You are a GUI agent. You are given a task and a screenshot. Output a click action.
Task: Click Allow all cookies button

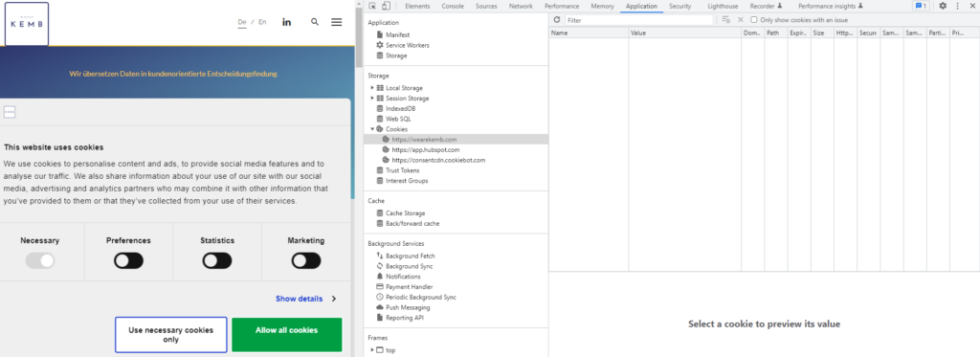[286, 334]
